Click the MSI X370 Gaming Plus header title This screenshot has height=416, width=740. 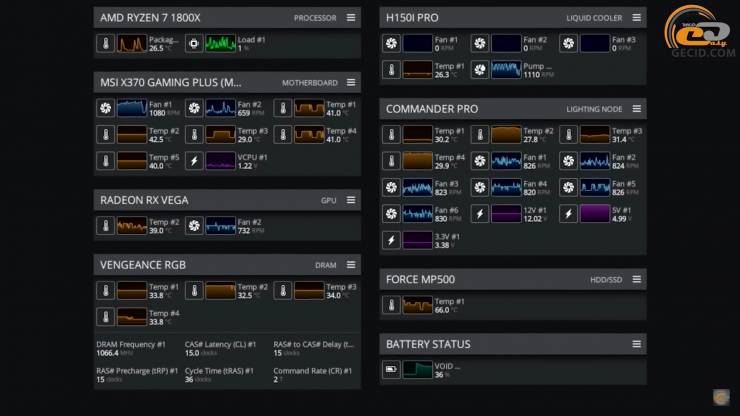(x=170, y=82)
